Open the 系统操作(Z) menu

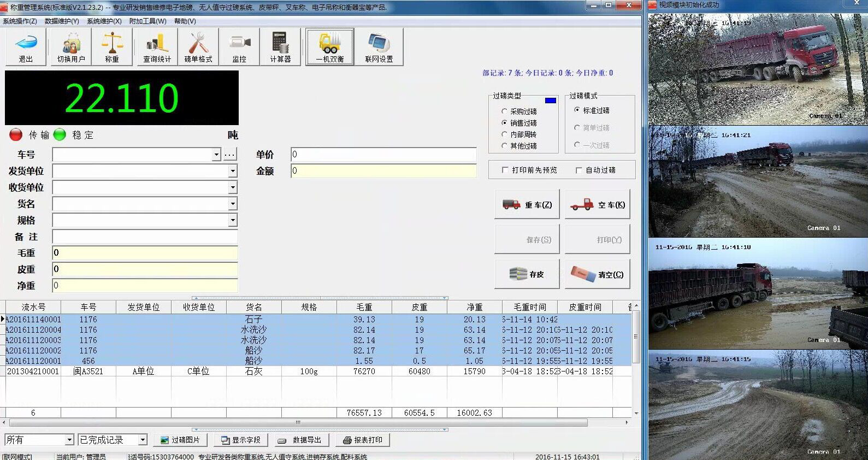[x=20, y=21]
